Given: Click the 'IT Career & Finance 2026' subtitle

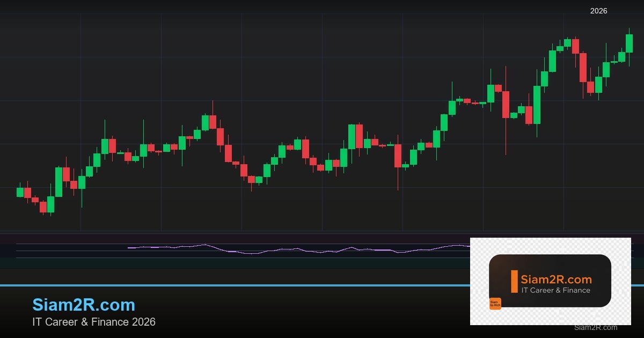Looking at the screenshot, I should pos(94,322).
